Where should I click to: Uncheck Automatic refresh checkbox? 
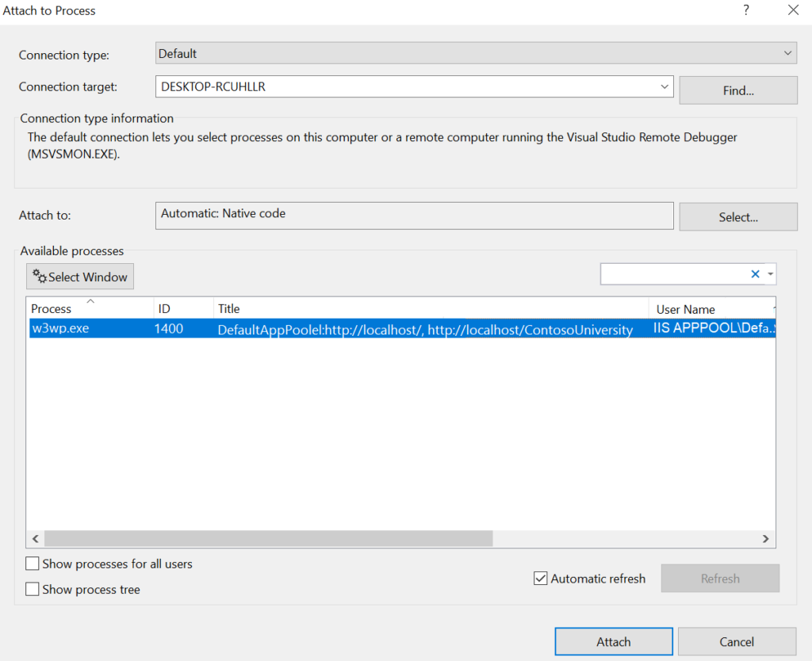[x=541, y=579]
